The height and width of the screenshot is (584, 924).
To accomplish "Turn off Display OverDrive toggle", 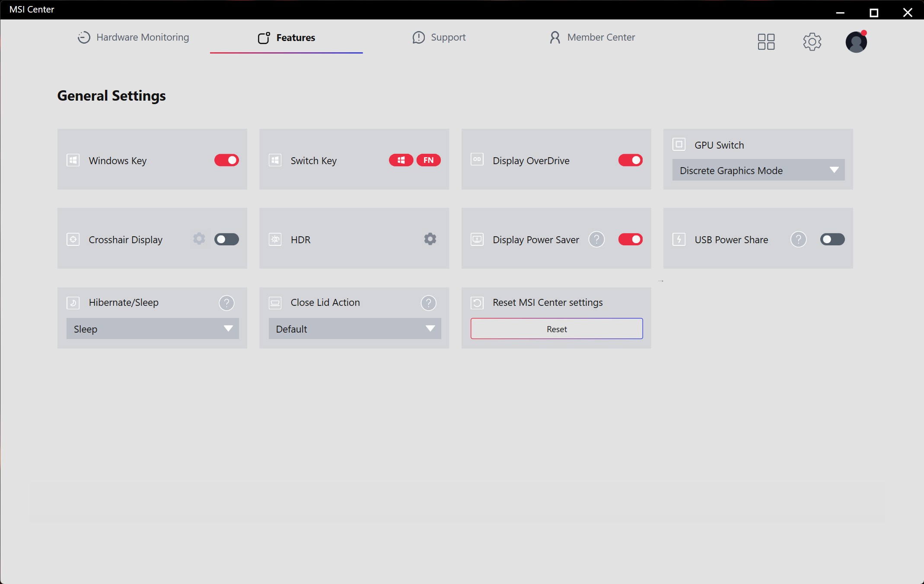I will pos(630,160).
